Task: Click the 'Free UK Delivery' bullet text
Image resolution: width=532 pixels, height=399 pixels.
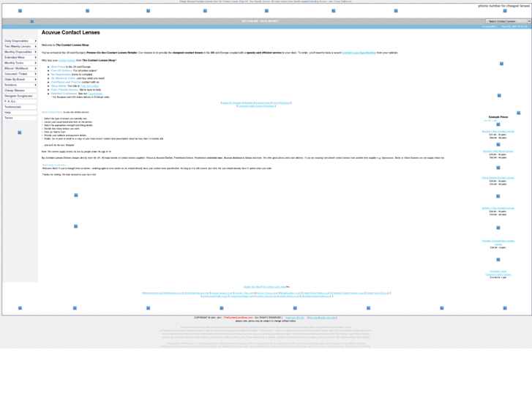Action: pyautogui.click(x=61, y=70)
